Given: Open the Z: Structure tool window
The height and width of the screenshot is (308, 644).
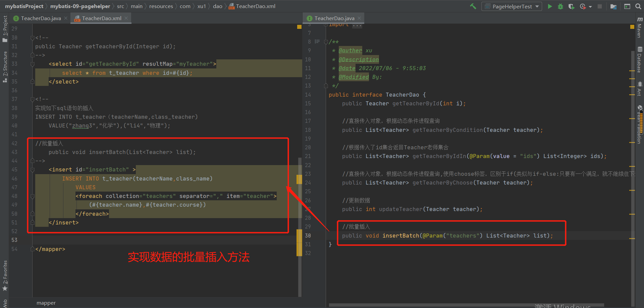Looking at the screenshot, I should tap(5, 67).
